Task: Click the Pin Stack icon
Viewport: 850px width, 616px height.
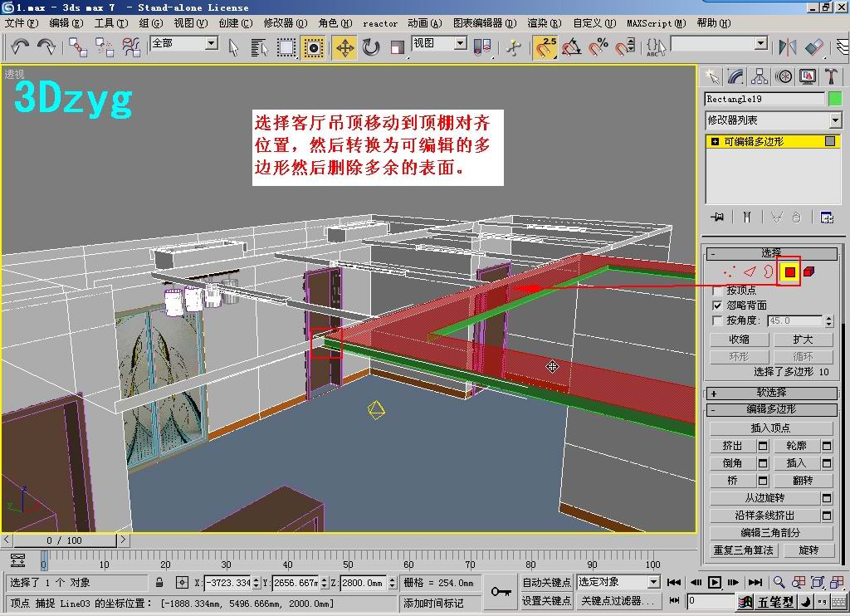Action: (x=717, y=218)
